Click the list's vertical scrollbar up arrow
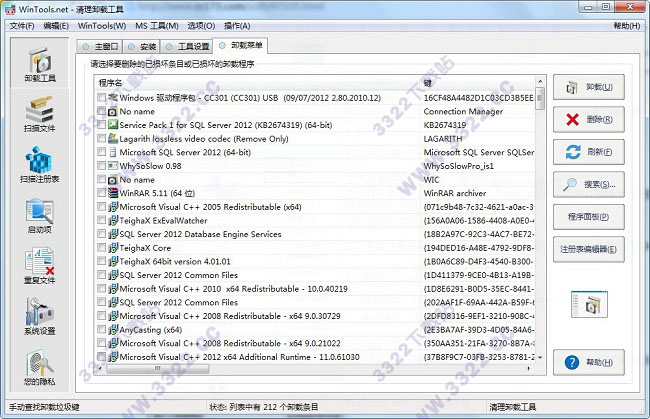 pos(540,82)
